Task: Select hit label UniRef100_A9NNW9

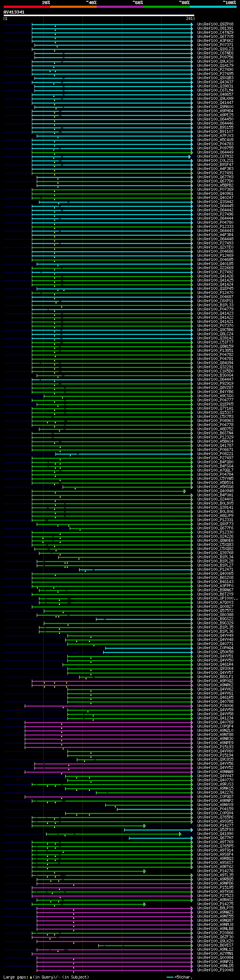Action: [x=215, y=772]
